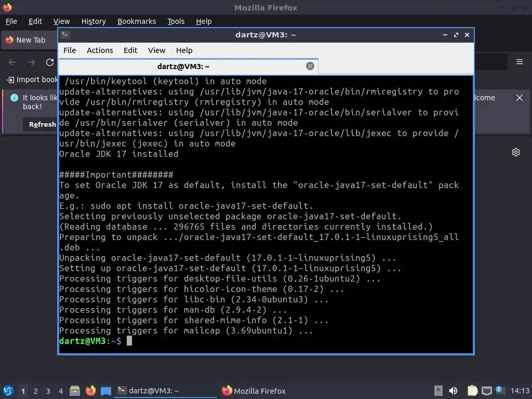
Task: Switch to workspace 3
Action: coord(48,391)
